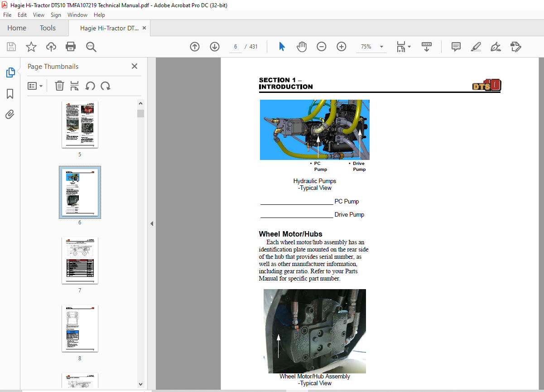
Task: Upload the file to cloud storage
Action: [x=51, y=47]
